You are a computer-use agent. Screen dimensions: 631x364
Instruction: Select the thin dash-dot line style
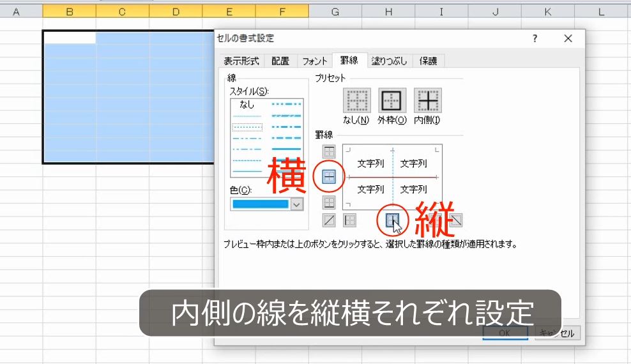pos(247,149)
